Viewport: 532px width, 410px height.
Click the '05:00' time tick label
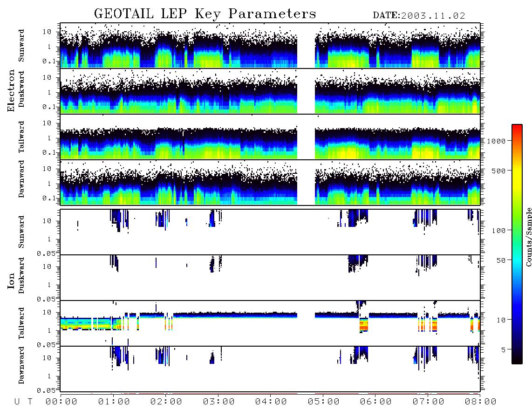point(324,402)
